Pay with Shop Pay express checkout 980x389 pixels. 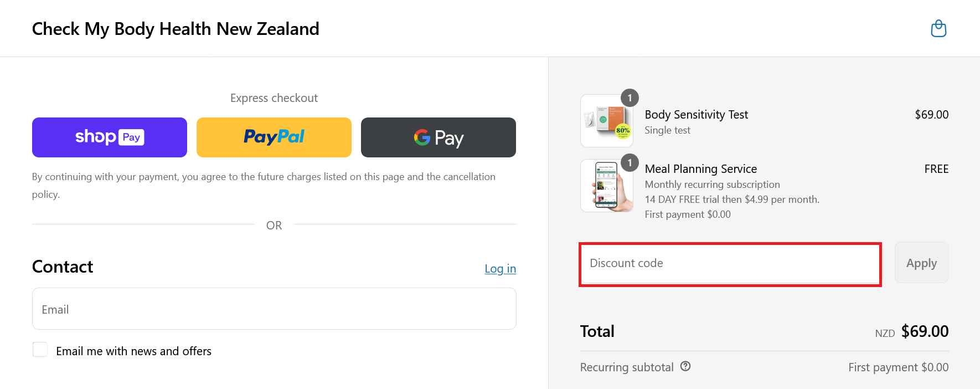[x=110, y=137]
